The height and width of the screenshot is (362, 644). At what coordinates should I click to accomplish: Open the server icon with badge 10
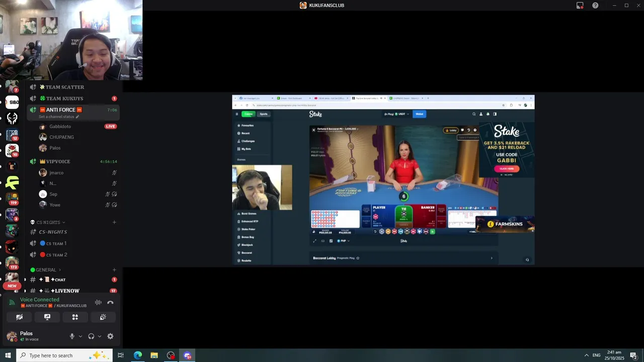[12, 150]
